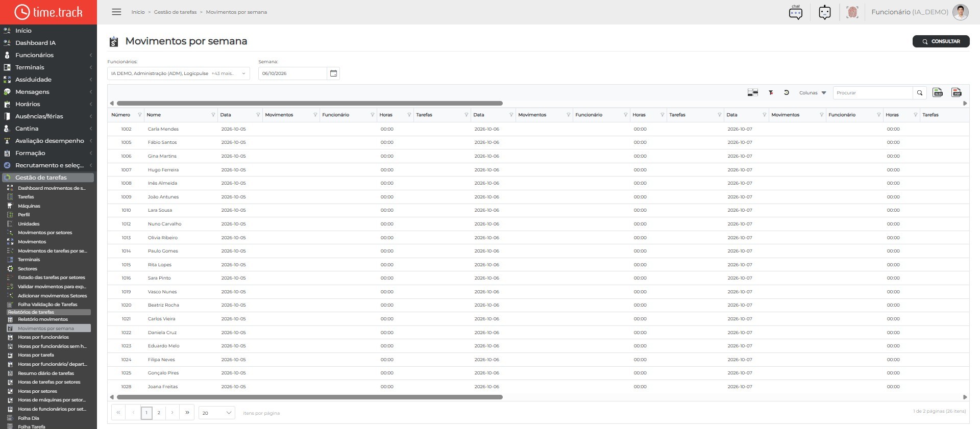
Task: Open Dashboard IA in sidebar
Action: point(35,43)
